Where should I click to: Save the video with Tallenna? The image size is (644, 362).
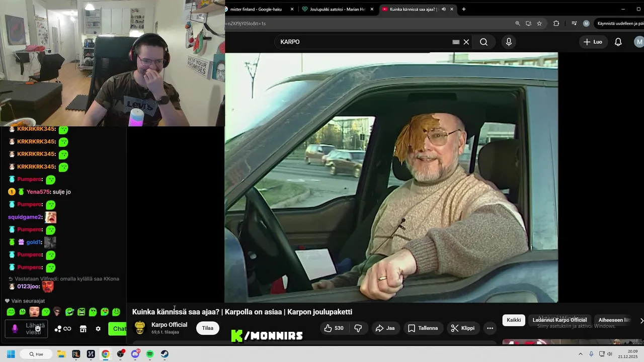click(423, 328)
